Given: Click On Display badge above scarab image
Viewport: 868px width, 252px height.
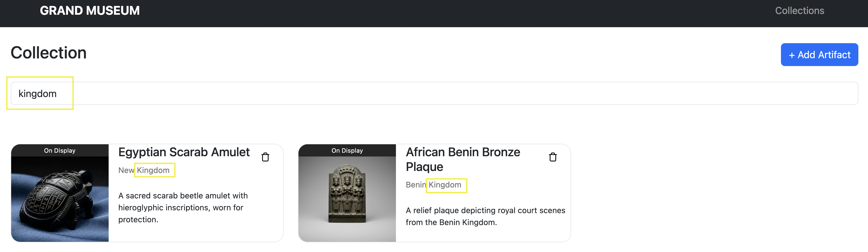Looking at the screenshot, I should tap(60, 150).
